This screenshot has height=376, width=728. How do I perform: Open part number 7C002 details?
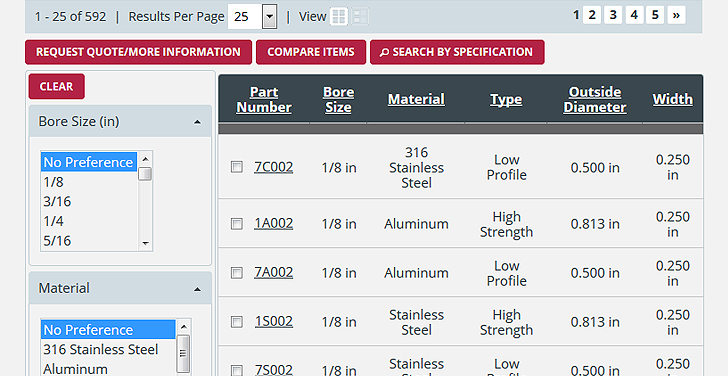273,167
